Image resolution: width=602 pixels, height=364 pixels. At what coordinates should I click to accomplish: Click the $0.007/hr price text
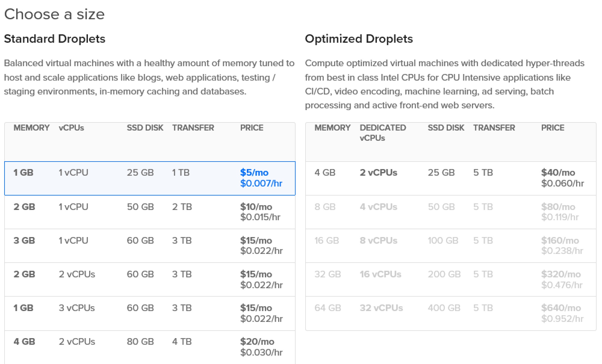(x=261, y=183)
